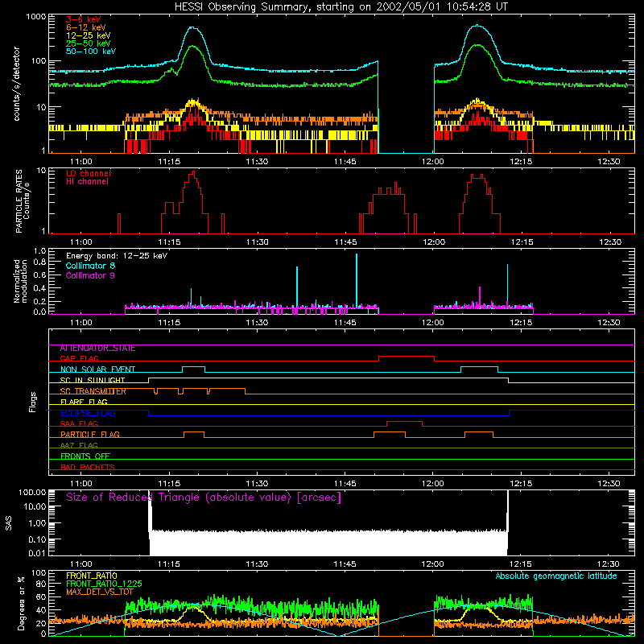Click the 'Energy band: 12-25 keV' label
644x644 pixels.
pos(117,256)
